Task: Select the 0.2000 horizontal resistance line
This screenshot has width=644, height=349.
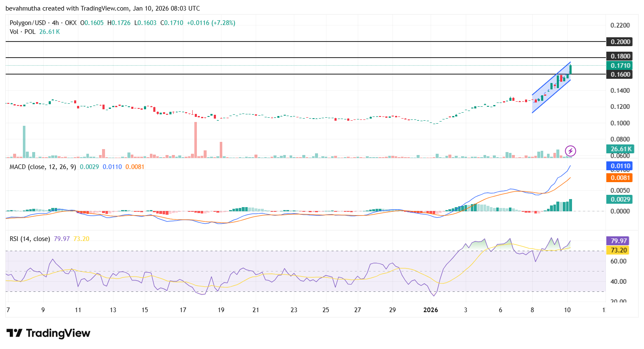Action: click(296, 42)
